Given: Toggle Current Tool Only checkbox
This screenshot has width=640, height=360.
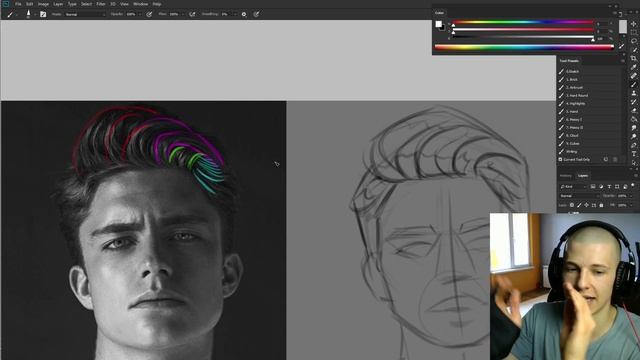Looking at the screenshot, I should tap(560, 160).
